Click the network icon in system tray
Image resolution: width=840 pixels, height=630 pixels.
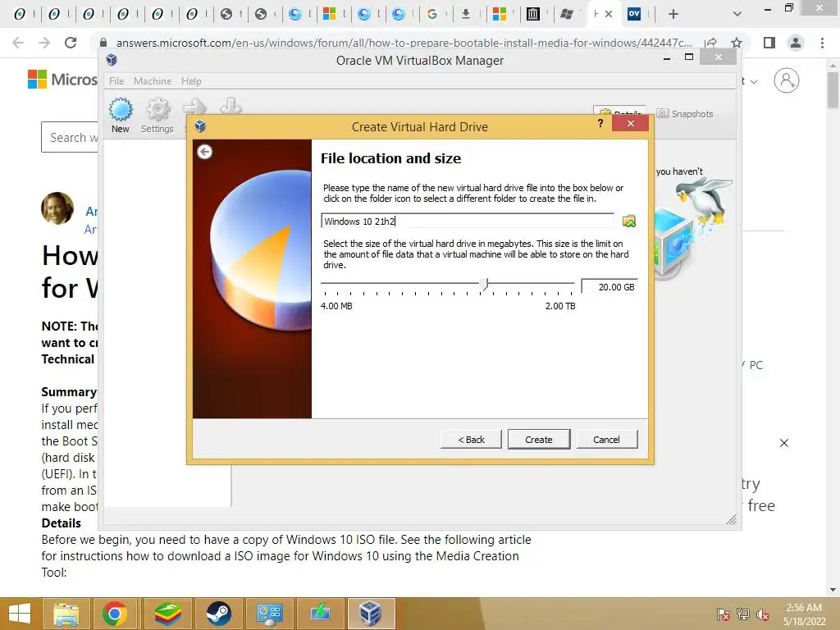pyautogui.click(x=743, y=614)
